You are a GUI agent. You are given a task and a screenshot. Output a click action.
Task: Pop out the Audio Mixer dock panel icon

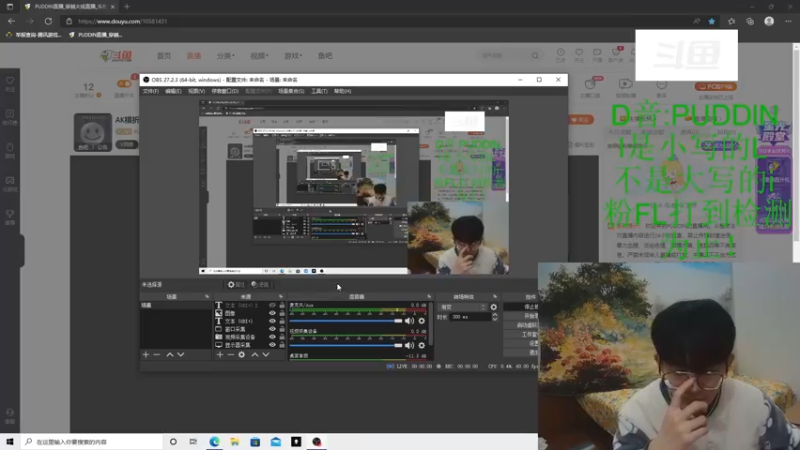point(429,296)
